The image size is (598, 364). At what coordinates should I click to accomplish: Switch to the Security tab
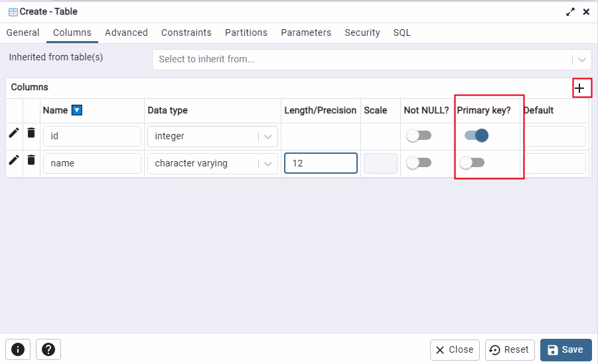[x=362, y=32]
